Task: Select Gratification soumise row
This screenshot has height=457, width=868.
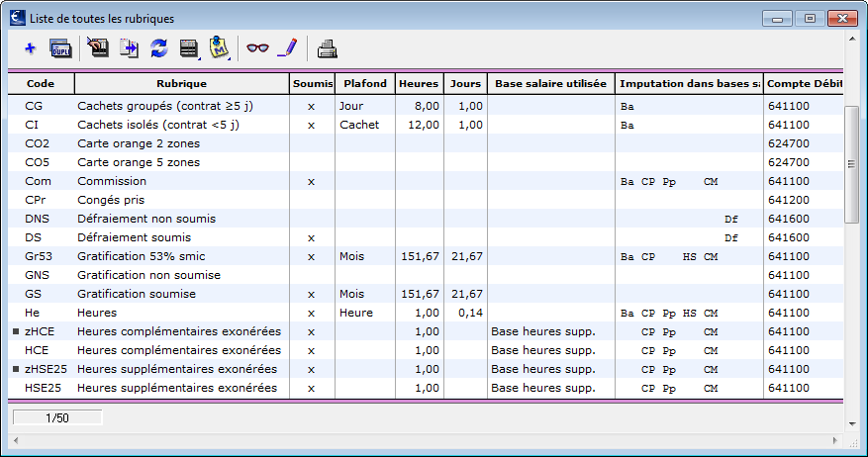Action: (426, 294)
